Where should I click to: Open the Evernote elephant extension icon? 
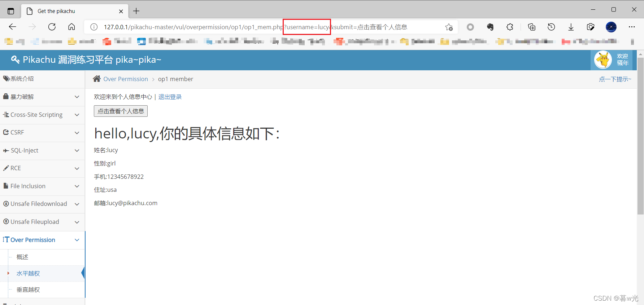[490, 27]
